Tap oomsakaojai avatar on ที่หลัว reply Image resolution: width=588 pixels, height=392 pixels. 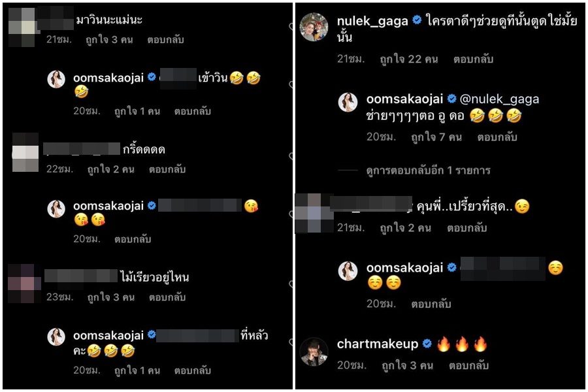(56, 336)
